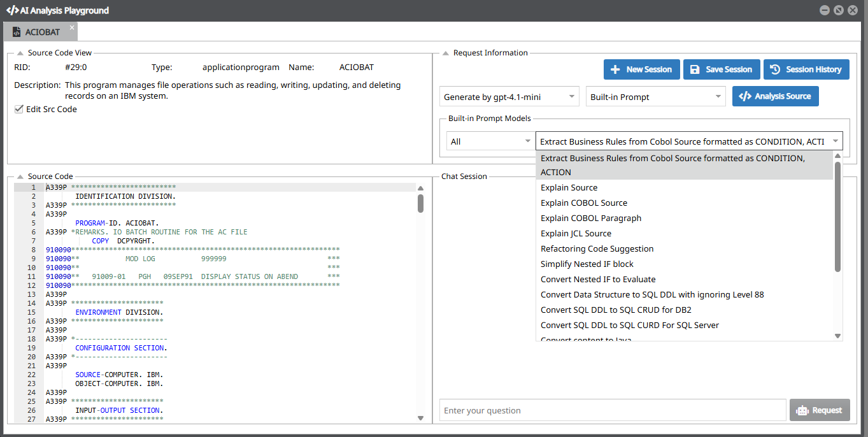Open the All prompt category dropdown
868x437 pixels.
[490, 141]
